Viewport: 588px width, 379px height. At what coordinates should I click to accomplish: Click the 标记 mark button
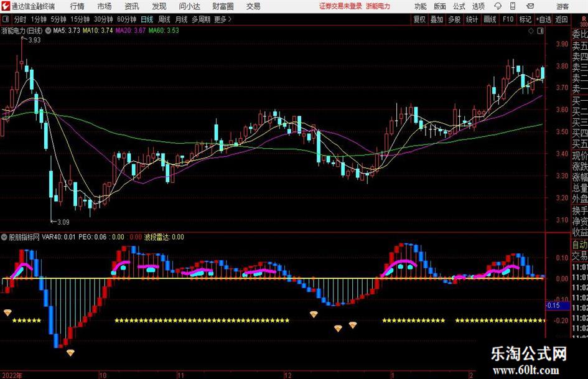point(525,19)
